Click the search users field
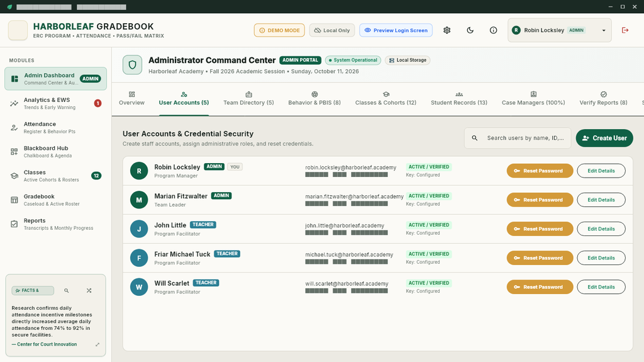Image resolution: width=644 pixels, height=362 pixels. pos(518,139)
